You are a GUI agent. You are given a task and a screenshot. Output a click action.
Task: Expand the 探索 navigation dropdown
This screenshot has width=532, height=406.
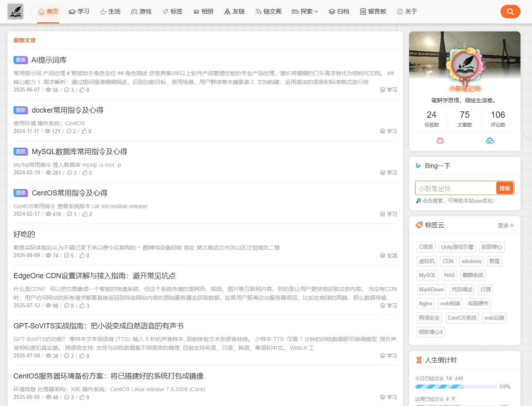pos(305,12)
